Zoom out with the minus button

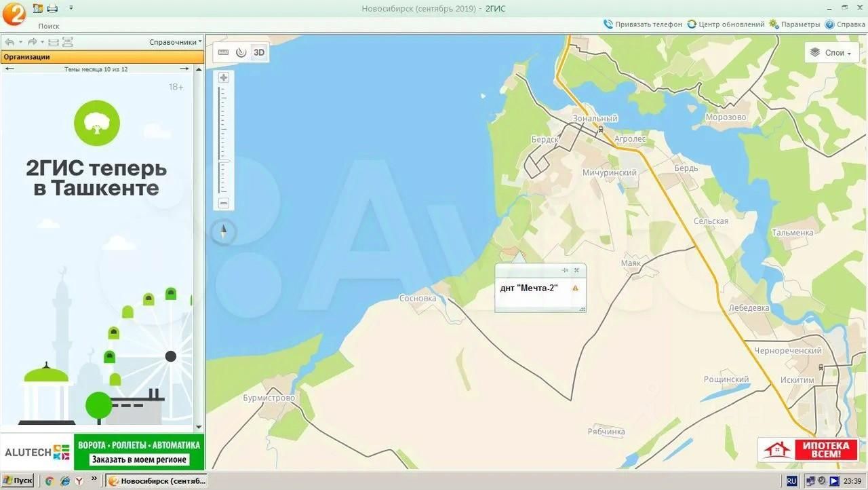click(x=224, y=203)
